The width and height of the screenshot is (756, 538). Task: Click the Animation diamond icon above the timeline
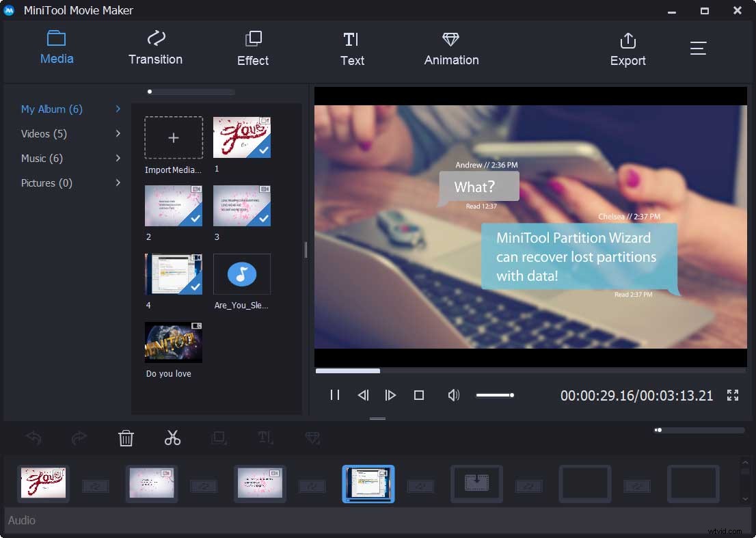click(x=312, y=438)
